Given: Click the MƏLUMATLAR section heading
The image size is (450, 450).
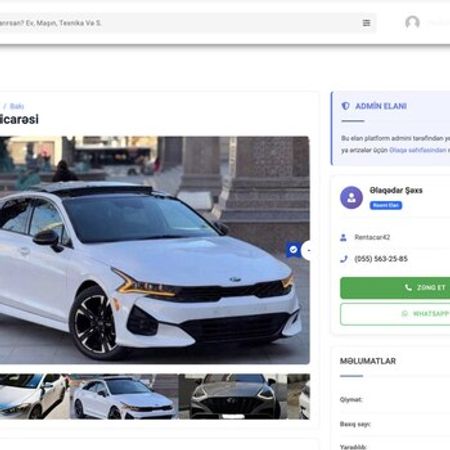Looking at the screenshot, I should tap(368, 361).
